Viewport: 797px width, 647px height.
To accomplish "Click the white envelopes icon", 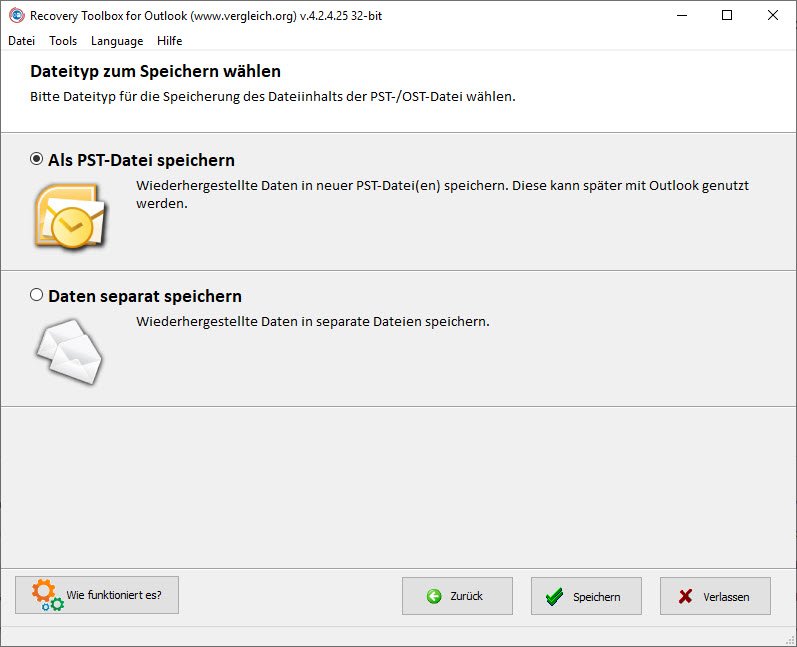I will [x=68, y=351].
